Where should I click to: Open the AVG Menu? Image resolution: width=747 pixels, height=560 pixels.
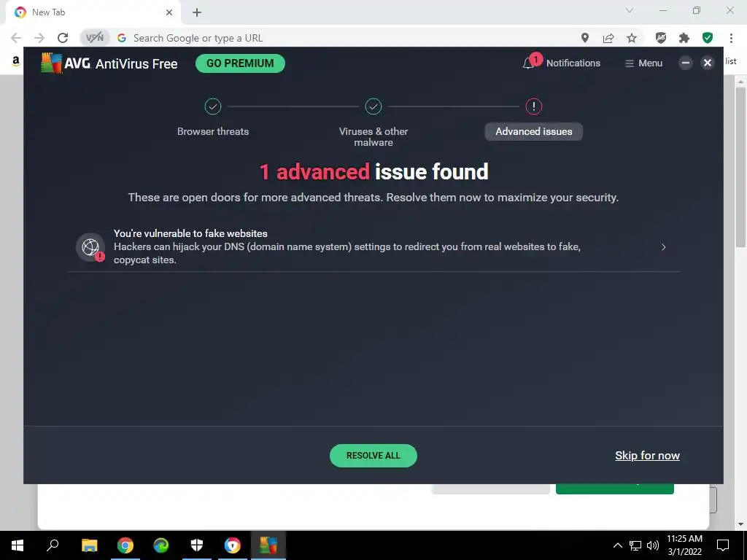643,63
